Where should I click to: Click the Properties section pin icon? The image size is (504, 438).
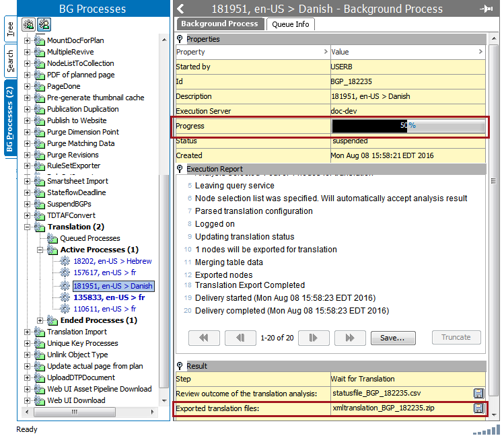tap(180, 39)
